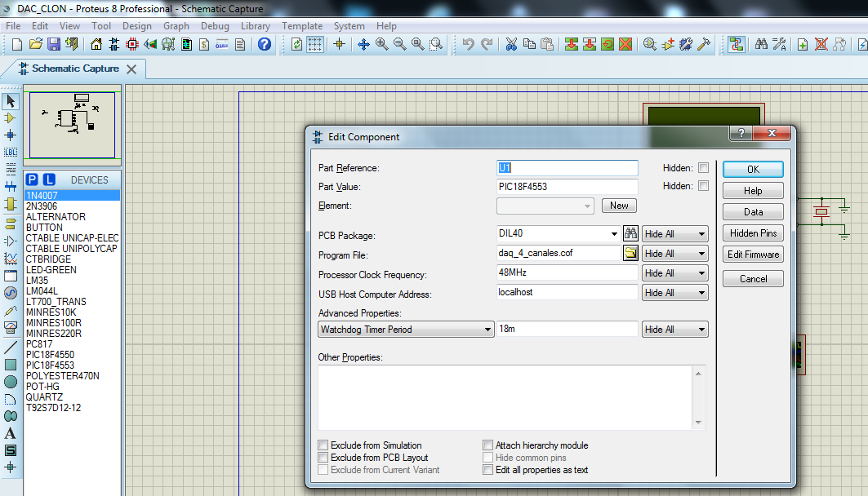Pick the Text Script tool

click(11, 169)
